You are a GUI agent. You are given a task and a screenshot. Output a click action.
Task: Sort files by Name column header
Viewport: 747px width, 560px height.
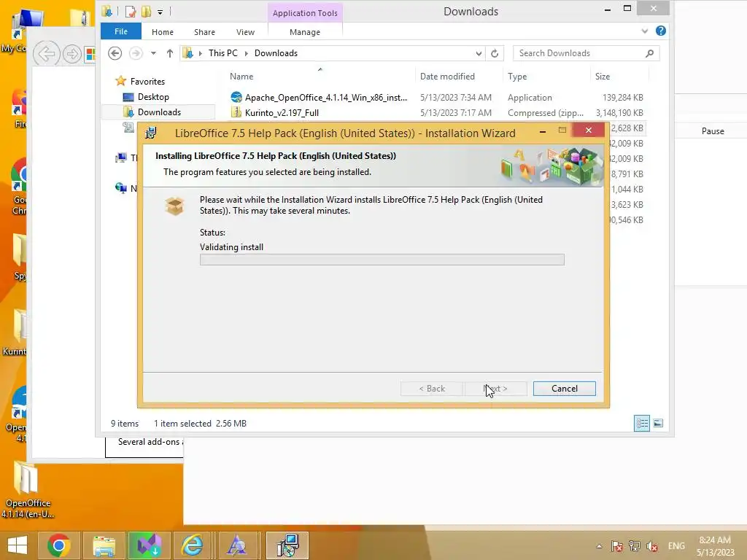click(241, 76)
